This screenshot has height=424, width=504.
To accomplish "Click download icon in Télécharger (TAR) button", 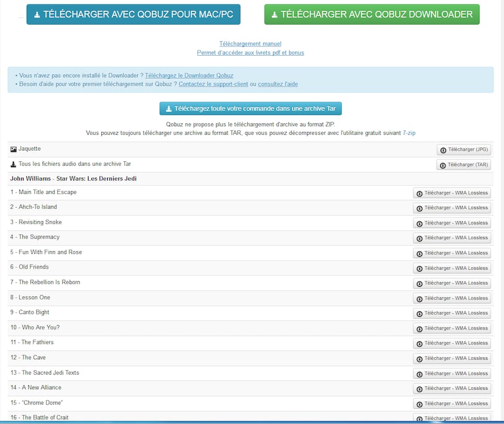I will [442, 165].
